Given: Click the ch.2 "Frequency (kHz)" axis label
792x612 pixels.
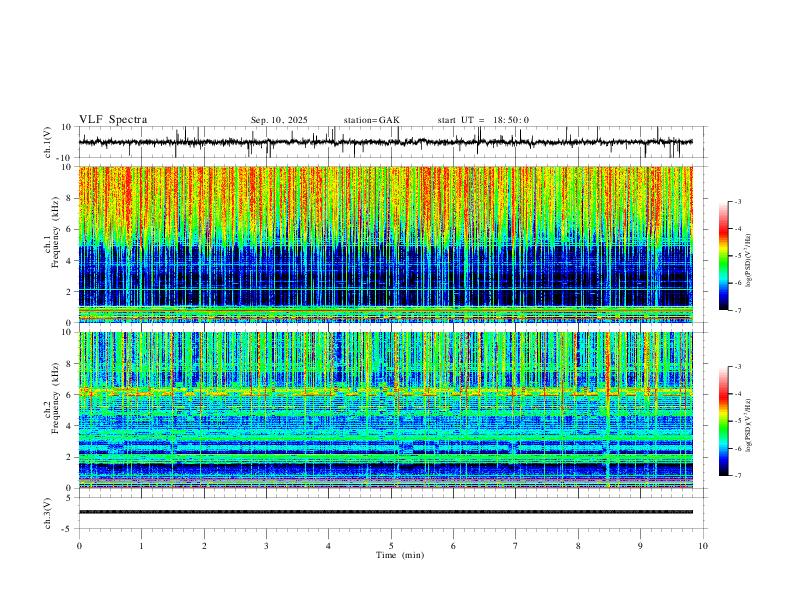Looking at the screenshot, I should (x=56, y=398).
